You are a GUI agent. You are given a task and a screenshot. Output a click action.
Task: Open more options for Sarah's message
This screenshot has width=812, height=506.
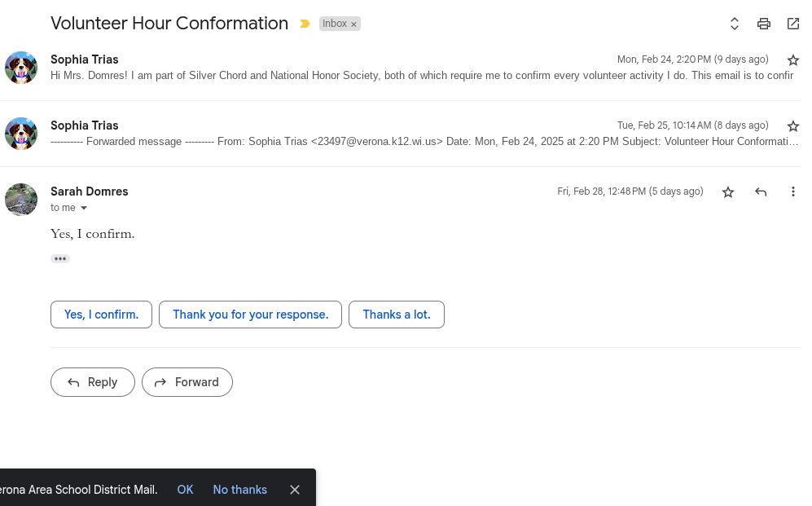[792, 192]
